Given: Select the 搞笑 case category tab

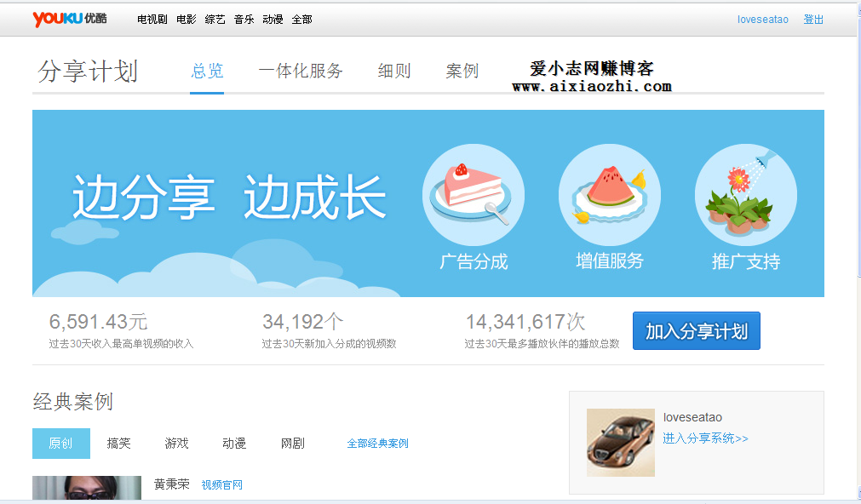Looking at the screenshot, I should (x=118, y=443).
